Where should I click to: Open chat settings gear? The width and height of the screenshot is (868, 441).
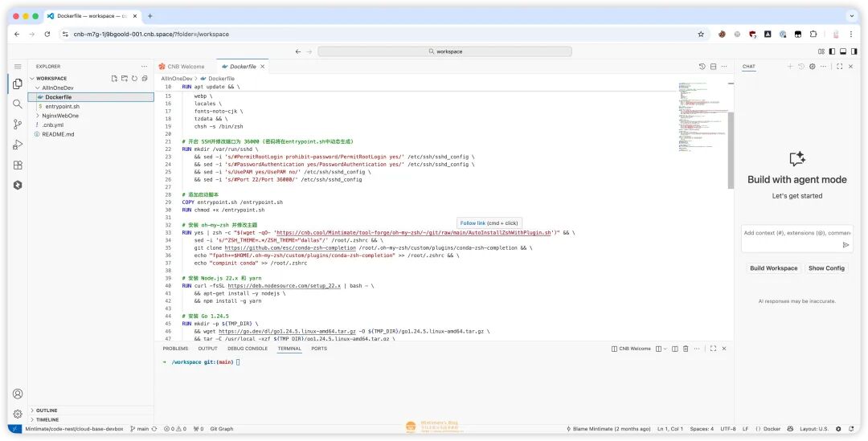tap(812, 67)
